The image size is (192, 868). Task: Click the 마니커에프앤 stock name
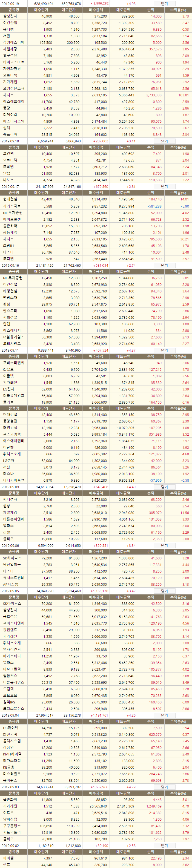pyautogui.click(x=13, y=480)
